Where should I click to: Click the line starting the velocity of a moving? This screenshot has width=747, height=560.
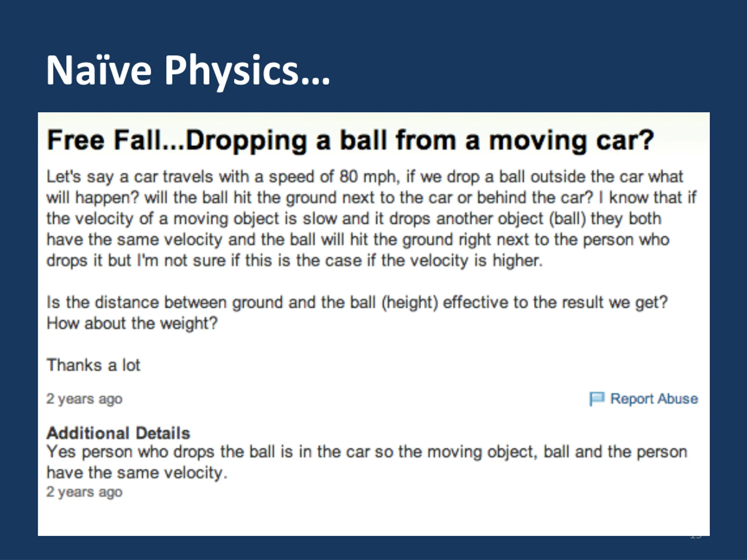pyautogui.click(x=354, y=219)
